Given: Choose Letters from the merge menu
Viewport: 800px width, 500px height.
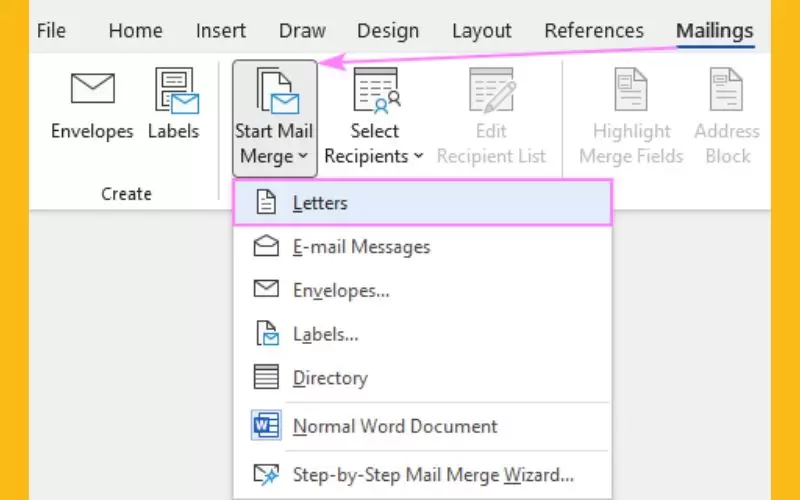Looking at the screenshot, I should point(422,203).
